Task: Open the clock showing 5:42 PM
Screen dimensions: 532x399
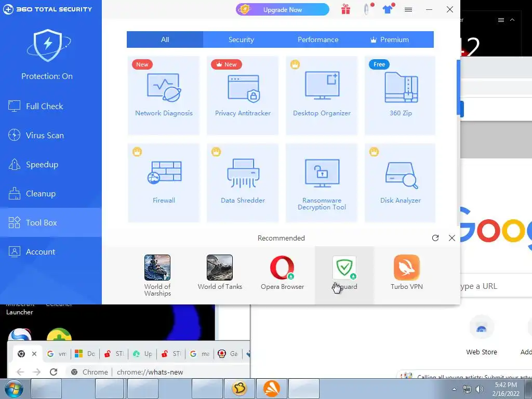Action: click(x=506, y=389)
